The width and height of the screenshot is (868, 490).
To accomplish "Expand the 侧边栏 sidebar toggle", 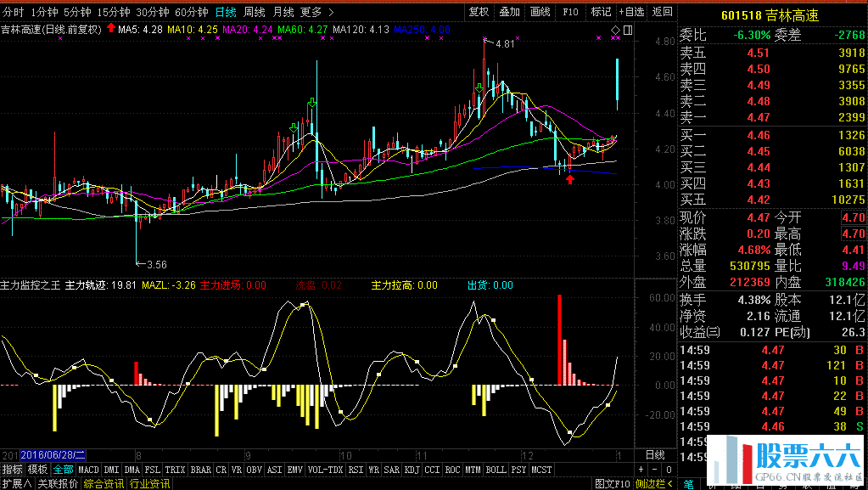I will point(654,483).
